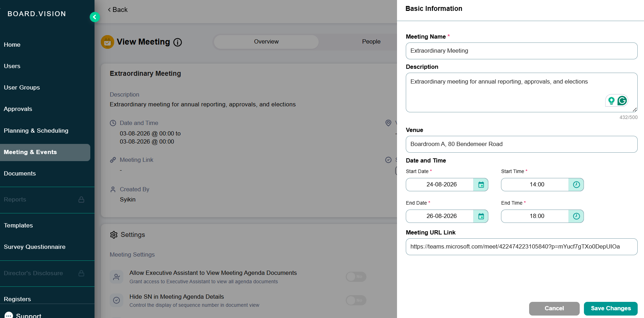Click the Extraordinary Meeting card title
The image size is (644, 318).
pos(145,74)
